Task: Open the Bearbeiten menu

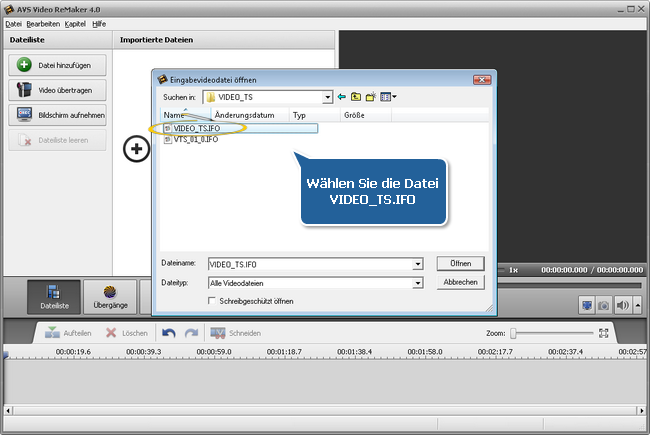Action: (x=43, y=24)
